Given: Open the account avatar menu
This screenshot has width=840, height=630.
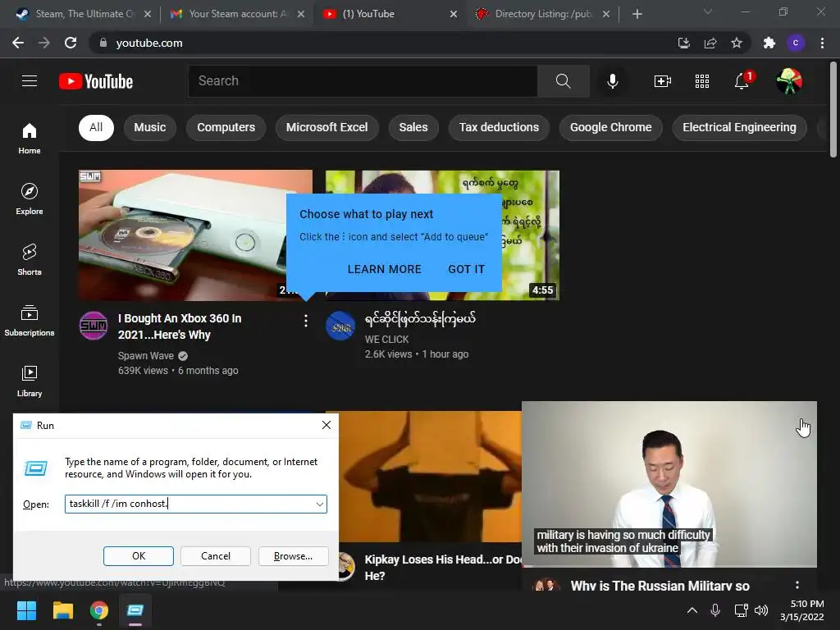Looking at the screenshot, I should point(788,81).
